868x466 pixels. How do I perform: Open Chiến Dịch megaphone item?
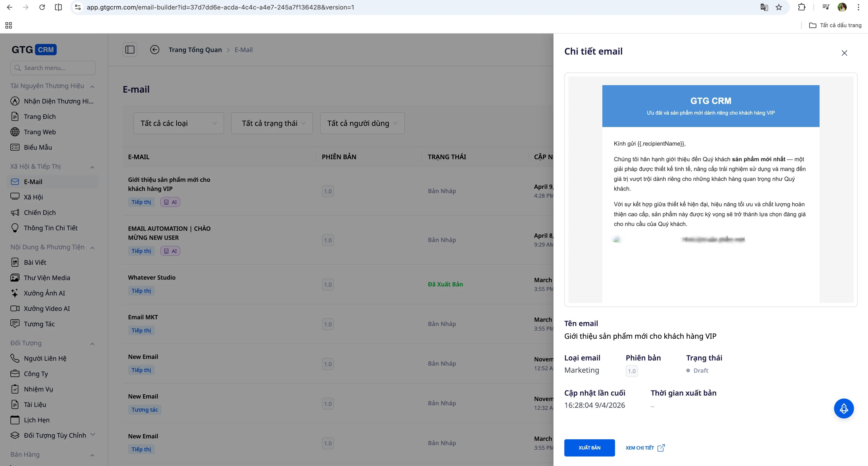(39, 212)
